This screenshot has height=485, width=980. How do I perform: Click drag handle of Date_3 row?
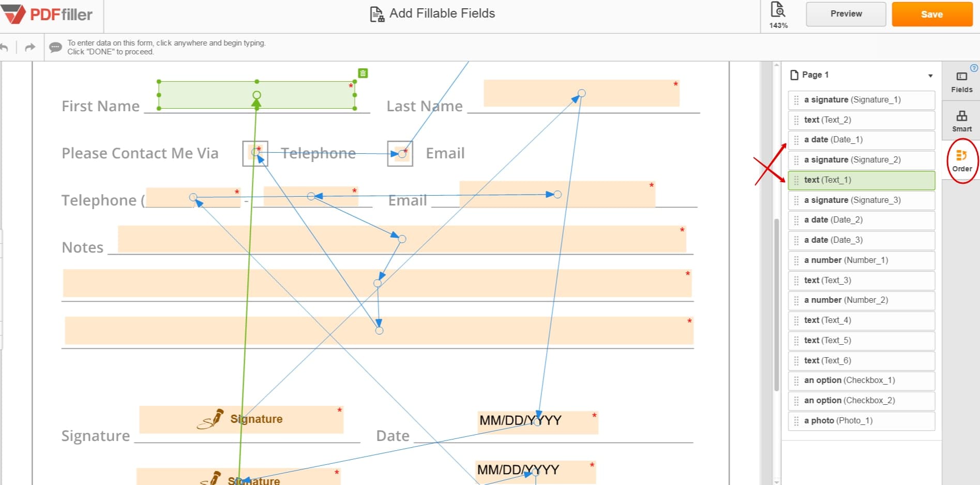pyautogui.click(x=796, y=240)
